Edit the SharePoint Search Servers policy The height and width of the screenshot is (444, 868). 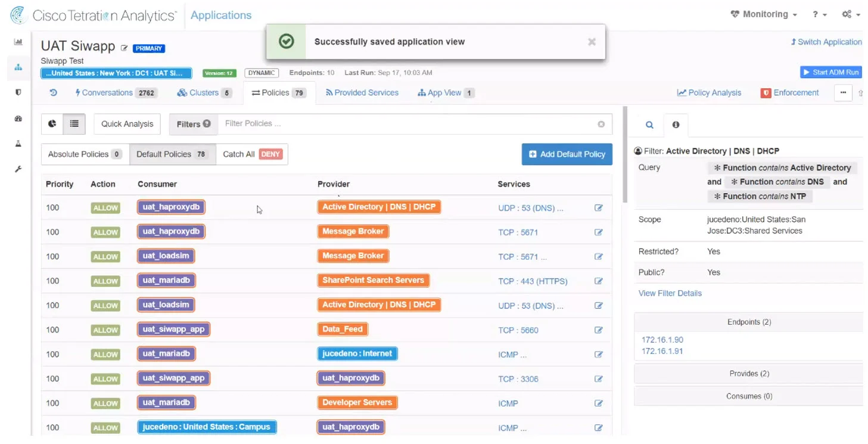tap(599, 281)
